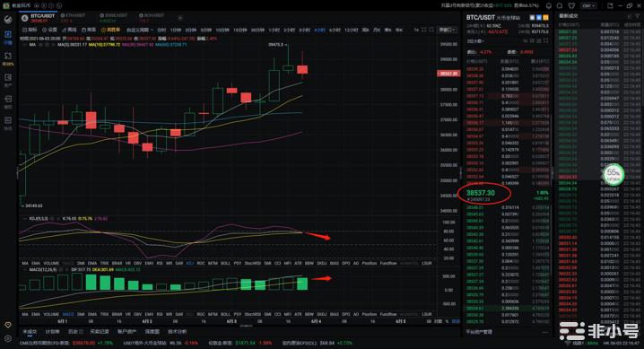The width and height of the screenshot is (644, 349).
Task: Select the 1分钟 chart interval
Action: tap(176, 30)
